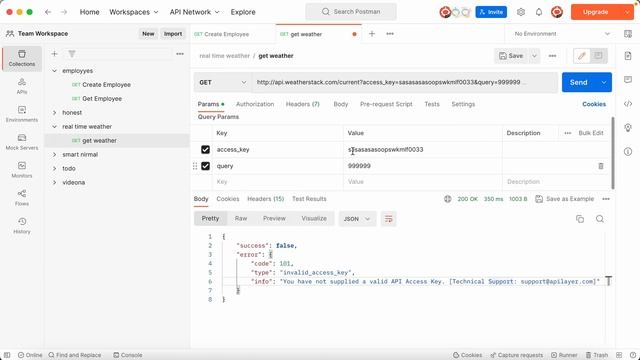Open the APIs sidebar section
Viewport: 640px width, 360px height.
click(x=22, y=86)
